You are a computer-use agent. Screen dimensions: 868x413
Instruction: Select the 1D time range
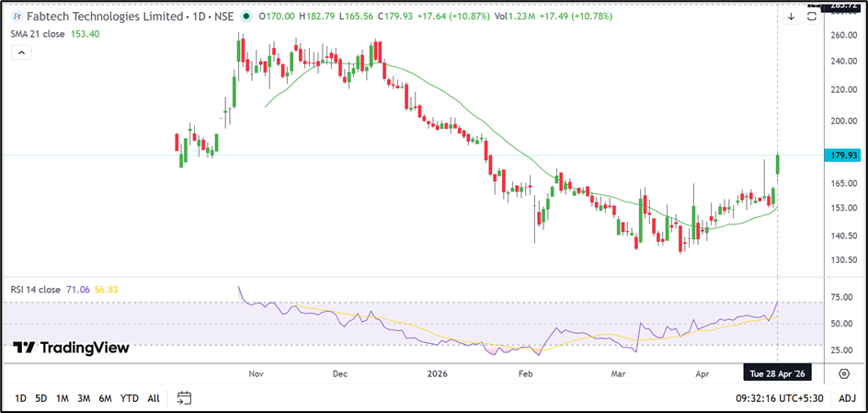point(19,398)
